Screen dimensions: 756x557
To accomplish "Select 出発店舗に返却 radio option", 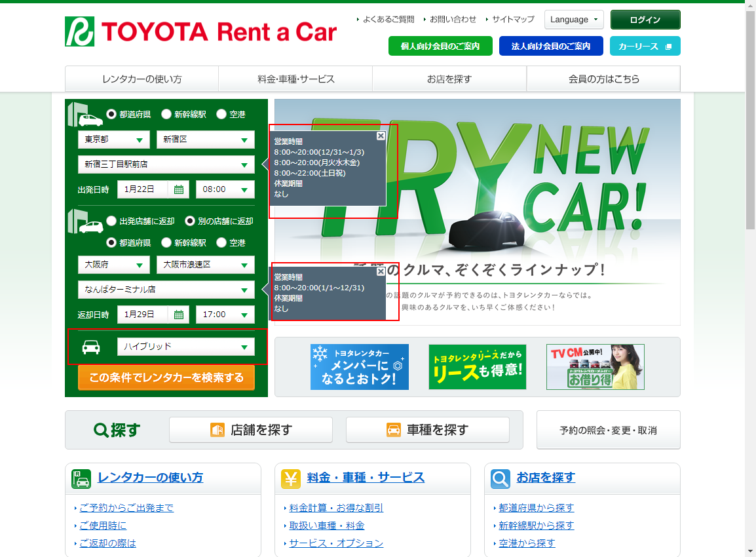I will (x=111, y=221).
